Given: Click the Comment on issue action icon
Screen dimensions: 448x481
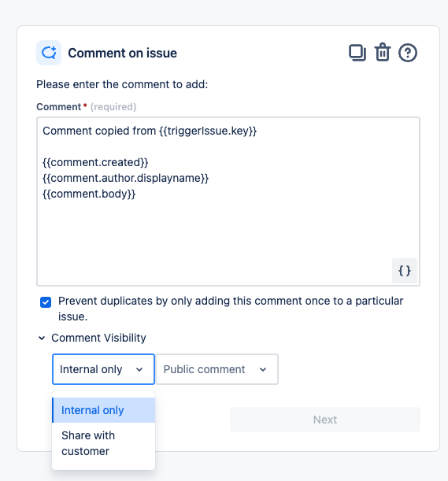Looking at the screenshot, I should coord(49,53).
